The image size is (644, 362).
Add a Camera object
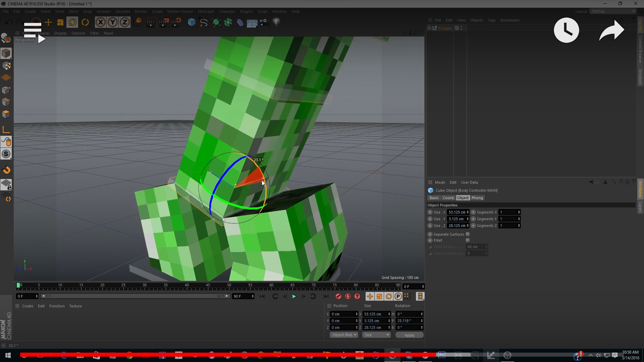coord(264,22)
